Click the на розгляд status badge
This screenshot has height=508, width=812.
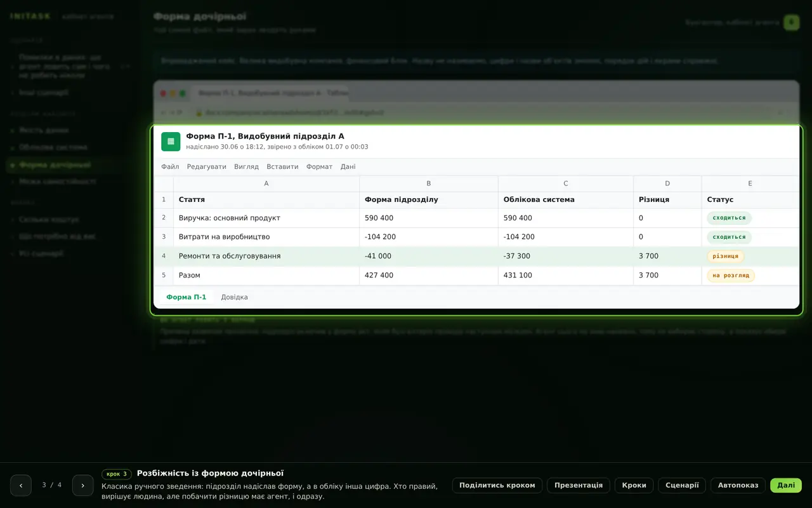(x=731, y=275)
